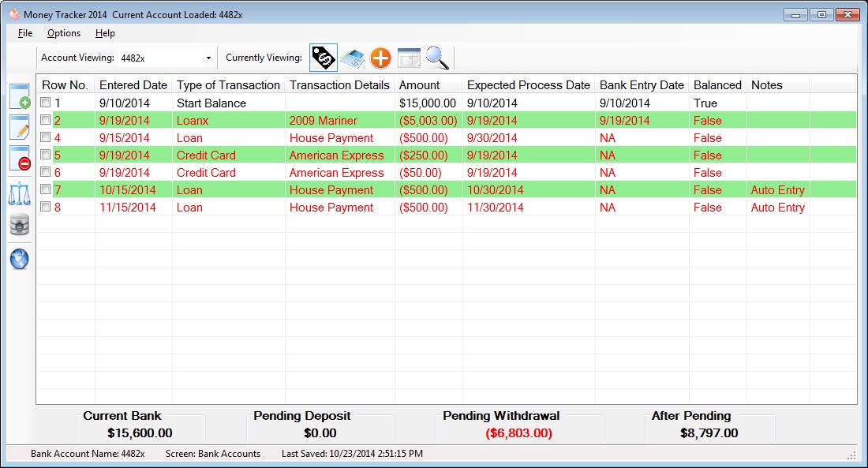The height and width of the screenshot is (468, 868).
Task: Select the 10/15/2014 entered date cell
Action: pos(127,190)
